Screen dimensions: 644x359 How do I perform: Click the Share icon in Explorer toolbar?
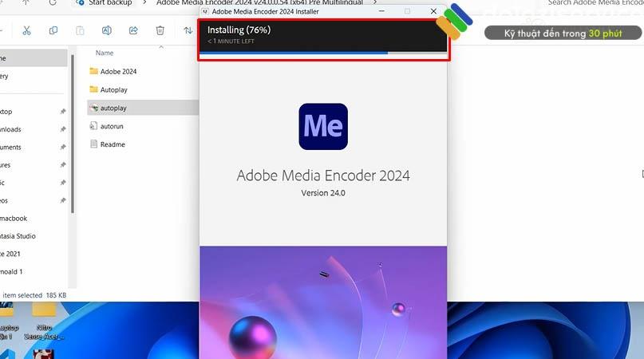(133, 30)
